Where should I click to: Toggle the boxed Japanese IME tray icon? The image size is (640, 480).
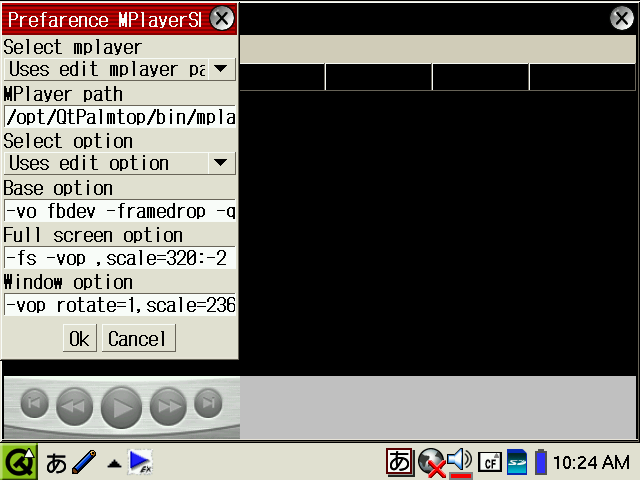point(400,462)
